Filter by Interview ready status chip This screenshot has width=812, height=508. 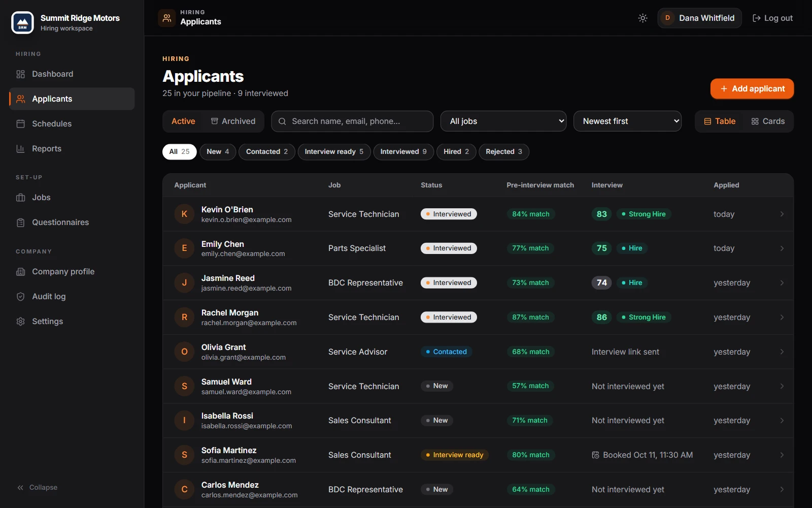click(x=334, y=152)
